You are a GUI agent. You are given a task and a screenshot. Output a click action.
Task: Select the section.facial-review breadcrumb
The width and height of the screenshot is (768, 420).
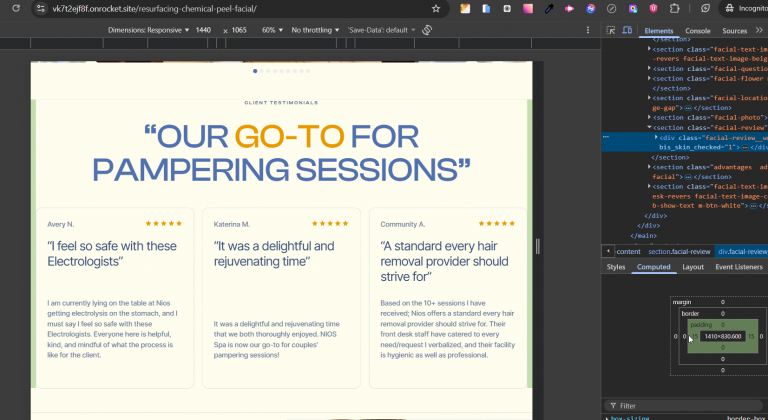click(679, 251)
